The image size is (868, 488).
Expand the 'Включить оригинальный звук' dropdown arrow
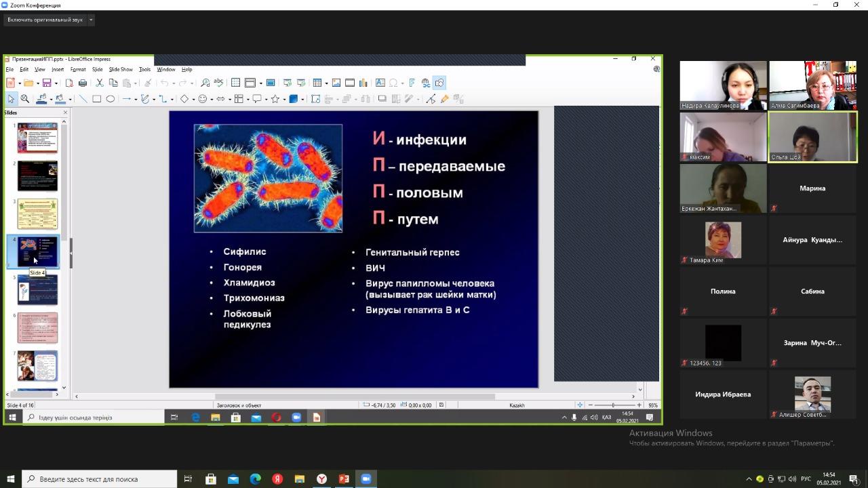pos(91,20)
